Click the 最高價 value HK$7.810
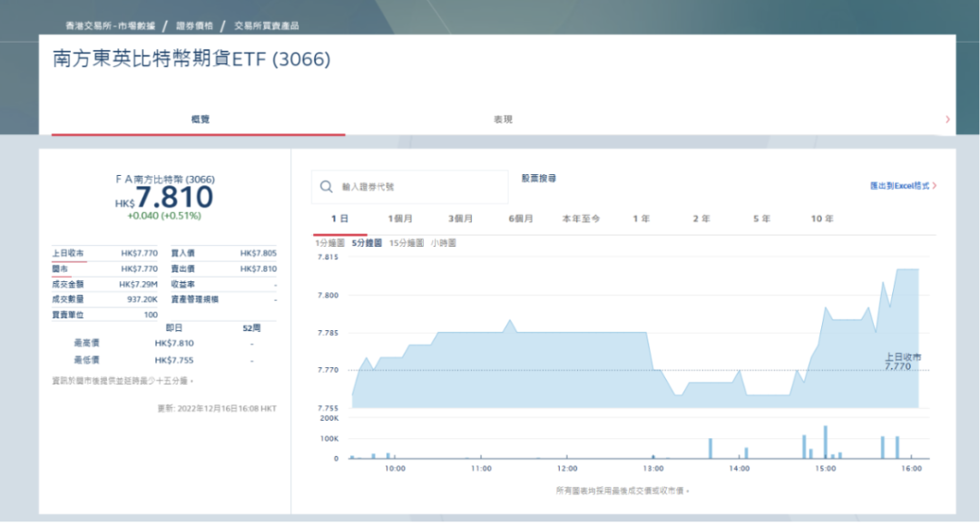The width and height of the screenshot is (980, 526). [x=174, y=343]
